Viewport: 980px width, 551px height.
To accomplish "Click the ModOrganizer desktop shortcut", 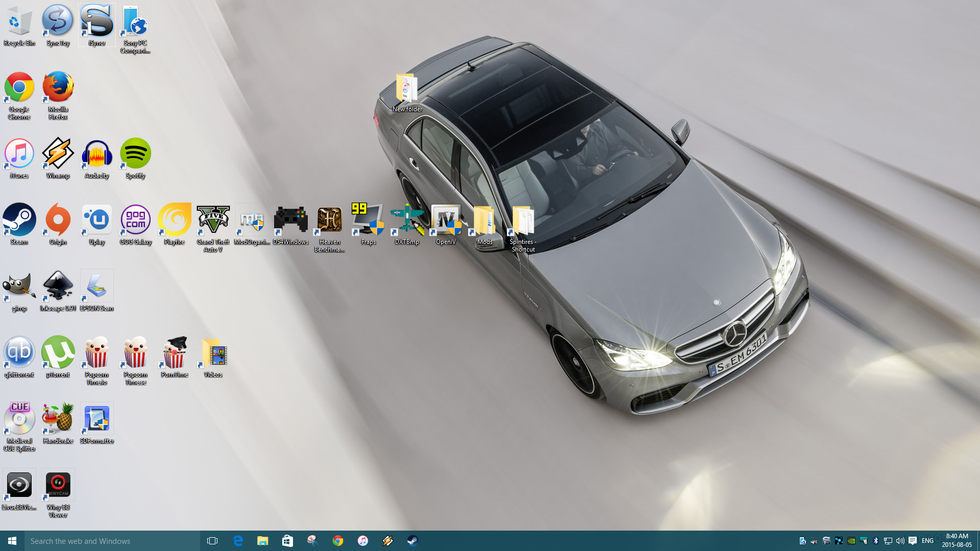I will pyautogui.click(x=252, y=224).
